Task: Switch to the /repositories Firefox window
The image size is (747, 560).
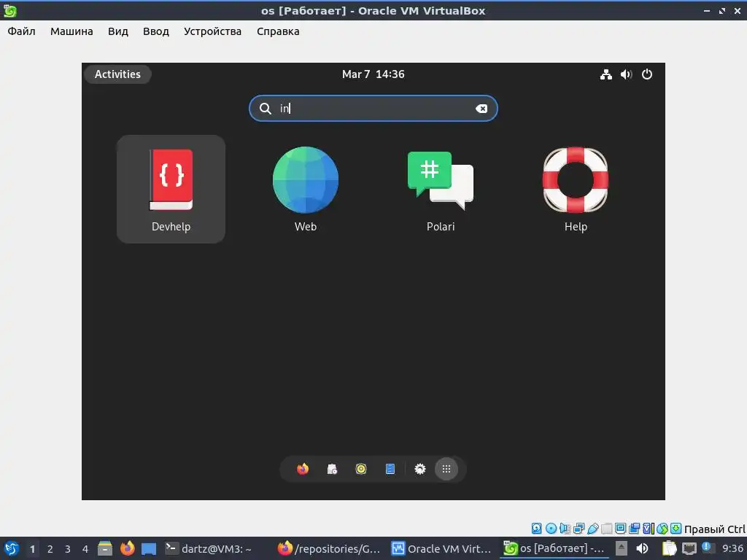Action: coord(329,548)
